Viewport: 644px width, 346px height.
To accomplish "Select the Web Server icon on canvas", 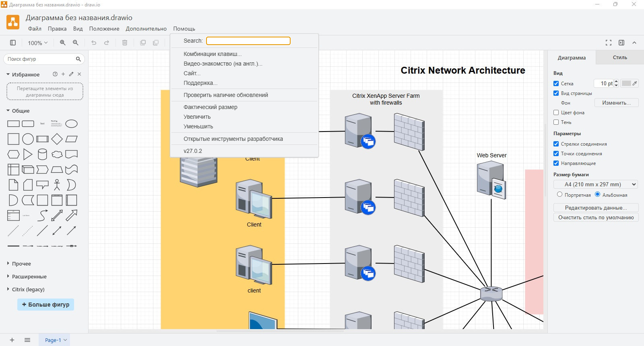I will coord(491,179).
